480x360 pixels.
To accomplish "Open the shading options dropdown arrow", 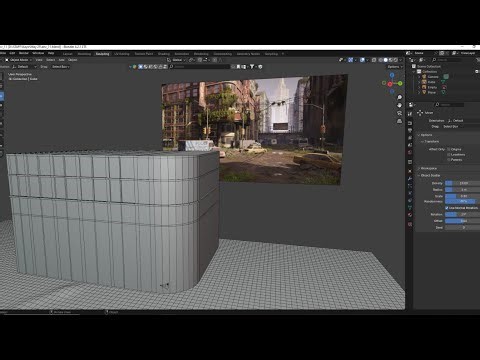I will coord(401,60).
